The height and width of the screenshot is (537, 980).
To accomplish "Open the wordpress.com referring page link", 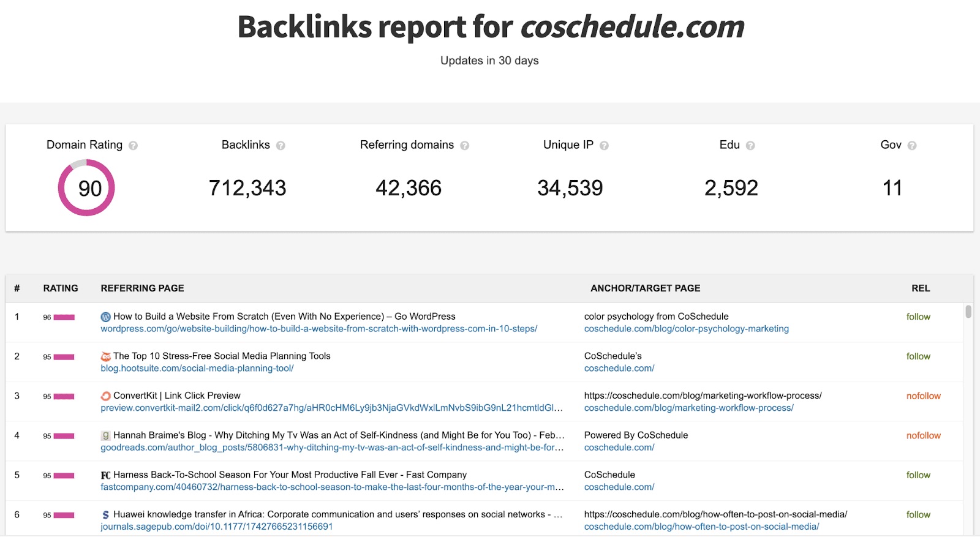I will [x=318, y=329].
